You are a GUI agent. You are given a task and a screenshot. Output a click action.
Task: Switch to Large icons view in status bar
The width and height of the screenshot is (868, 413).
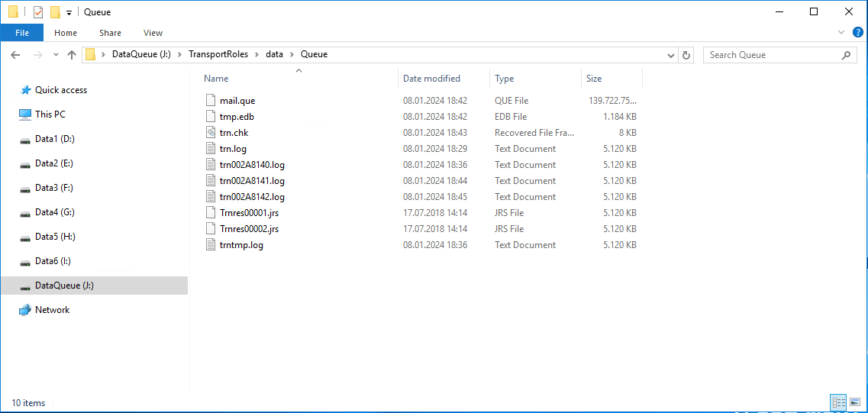(x=856, y=402)
